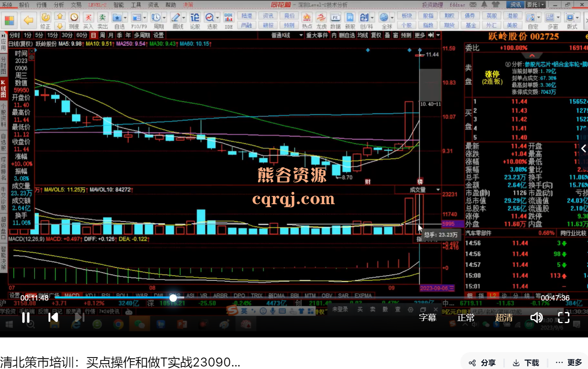Image resolution: width=588 pixels, height=369 pixels.
Task: Click the 修正 refresh icon
Action: [x=46, y=17]
